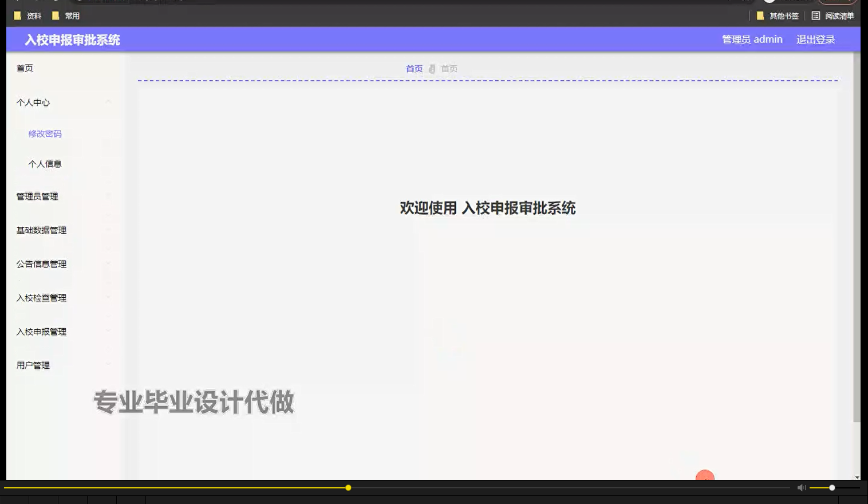Open 入校申报管理 in the sidebar

tap(41, 332)
